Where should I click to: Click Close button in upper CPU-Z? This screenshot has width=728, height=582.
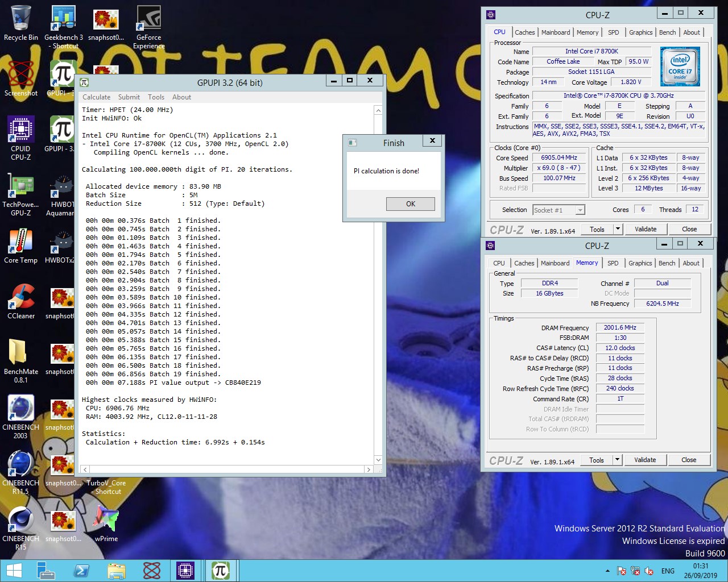(689, 230)
